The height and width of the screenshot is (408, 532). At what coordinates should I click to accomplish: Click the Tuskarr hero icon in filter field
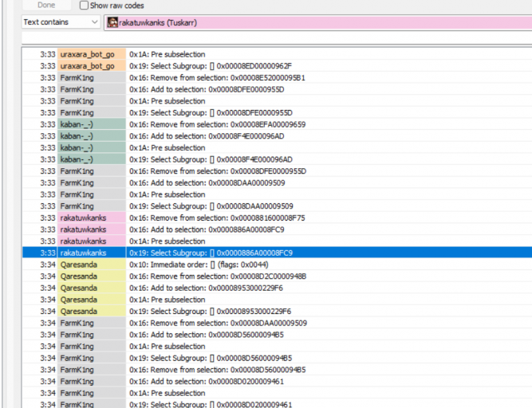tap(112, 22)
